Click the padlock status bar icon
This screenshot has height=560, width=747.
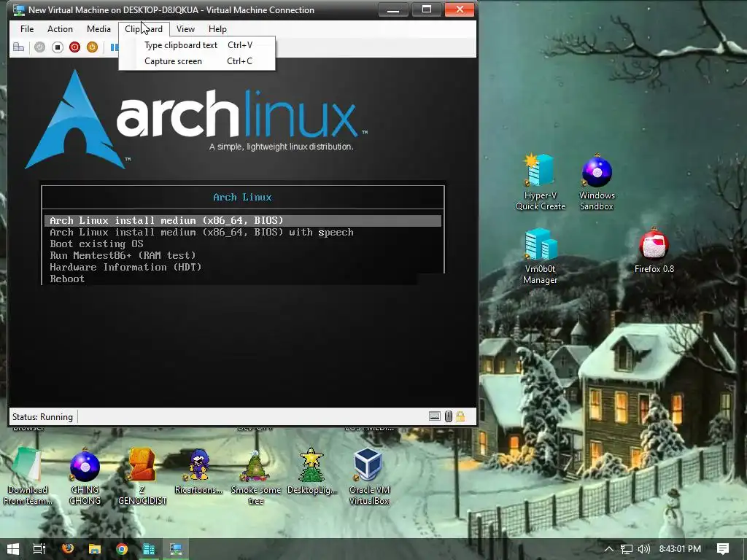460,416
